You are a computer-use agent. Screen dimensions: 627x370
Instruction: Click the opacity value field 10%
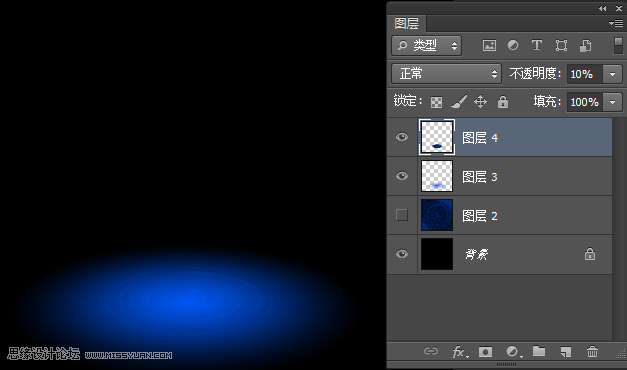(x=585, y=74)
